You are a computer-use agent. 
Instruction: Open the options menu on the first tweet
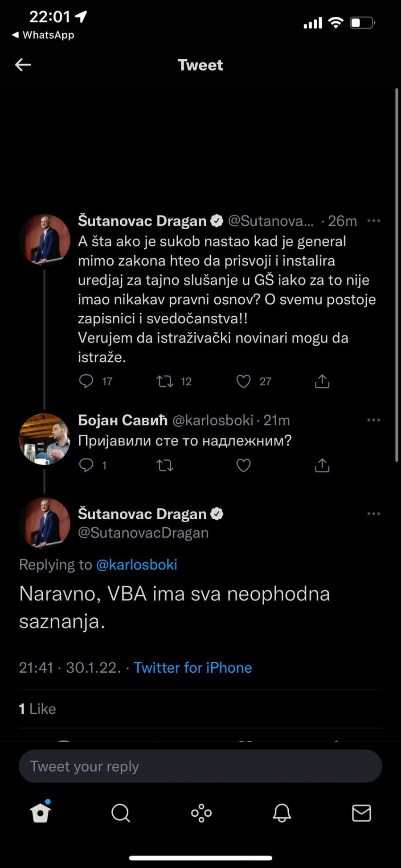374,220
